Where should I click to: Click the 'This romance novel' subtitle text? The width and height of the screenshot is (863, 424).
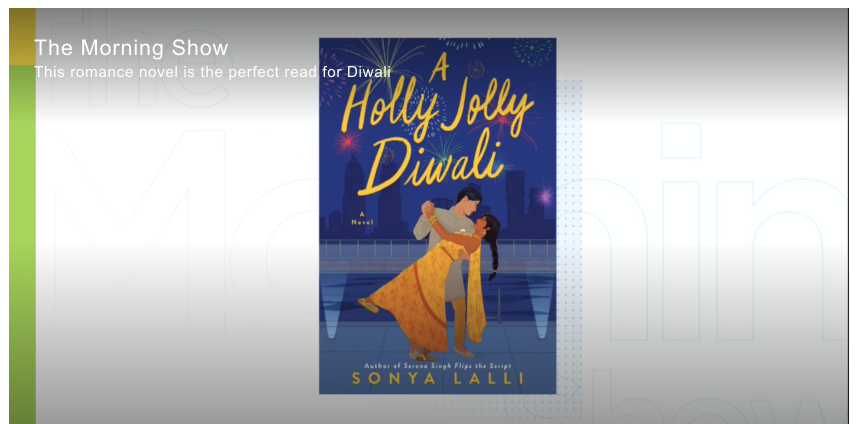(212, 72)
